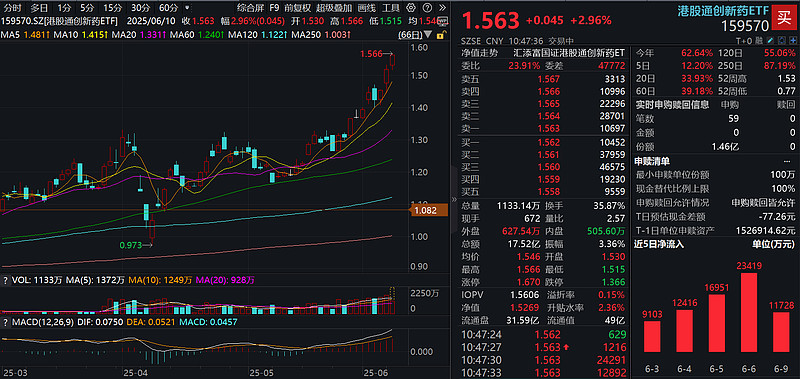Select the 1分 period tab
Screen dimensions: 800x379
click(64, 8)
